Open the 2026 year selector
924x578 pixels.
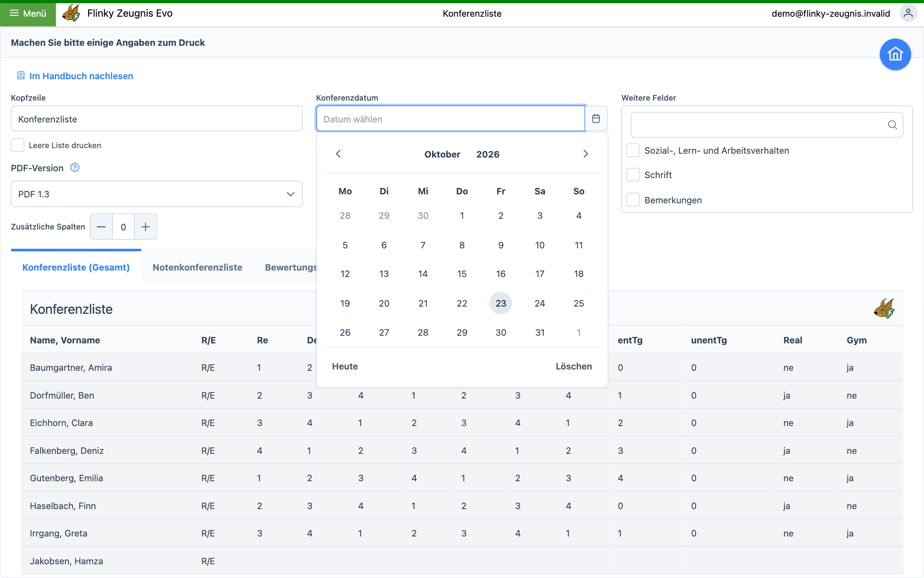488,154
